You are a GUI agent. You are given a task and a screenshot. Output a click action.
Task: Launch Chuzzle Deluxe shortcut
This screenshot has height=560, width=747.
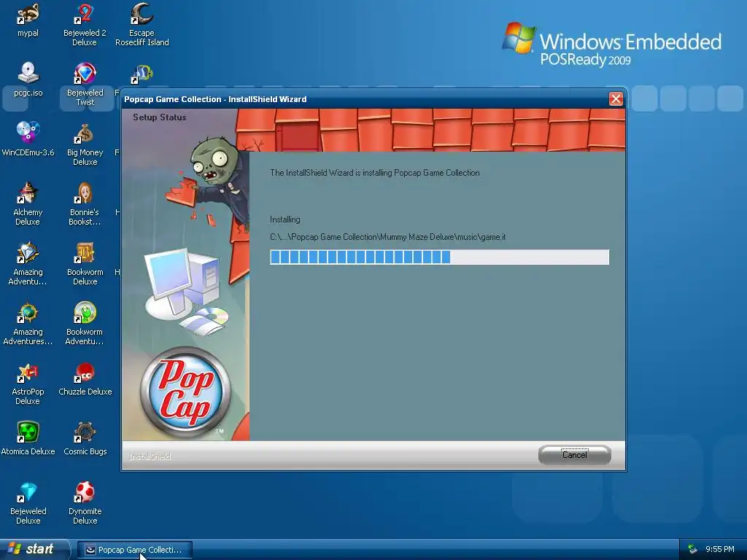click(85, 379)
